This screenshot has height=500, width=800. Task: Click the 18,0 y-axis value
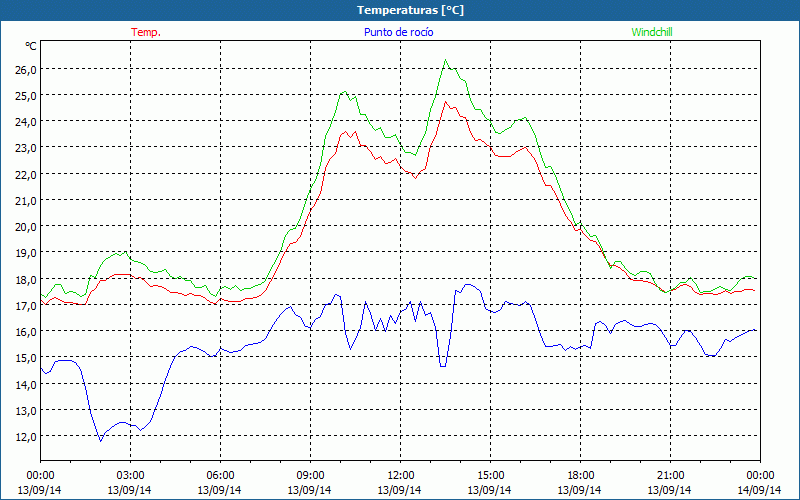(26, 280)
